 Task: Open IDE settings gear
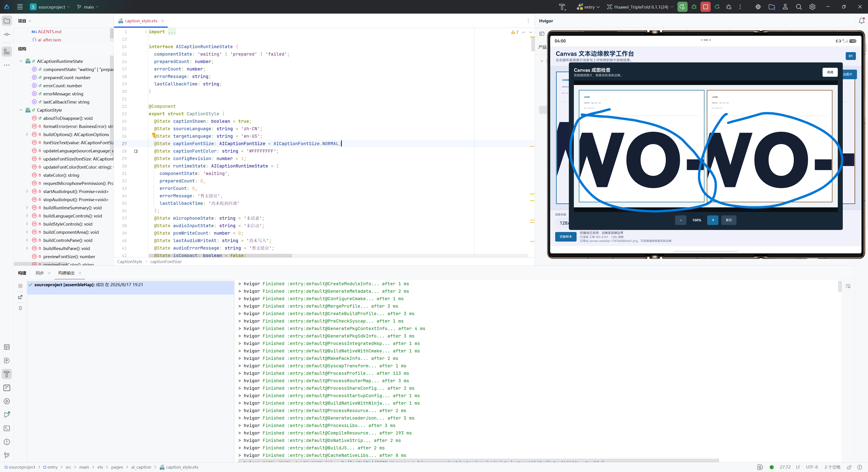point(812,7)
